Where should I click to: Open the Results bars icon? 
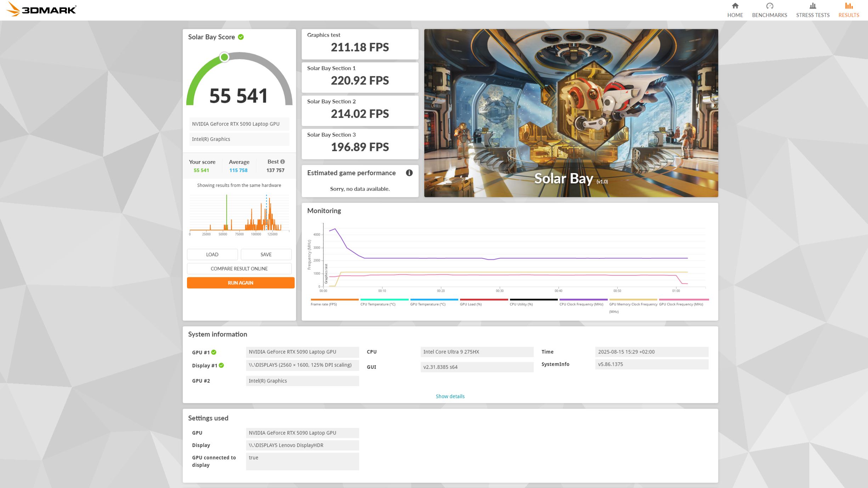[x=849, y=6]
